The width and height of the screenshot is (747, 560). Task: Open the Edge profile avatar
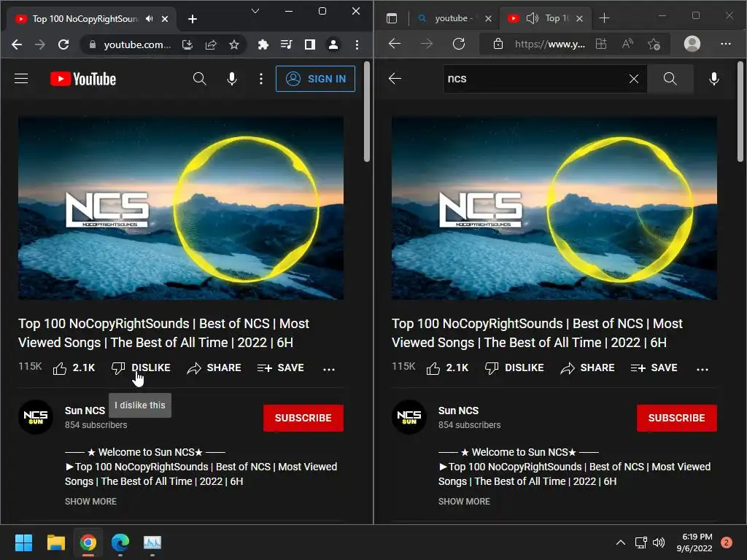point(692,44)
